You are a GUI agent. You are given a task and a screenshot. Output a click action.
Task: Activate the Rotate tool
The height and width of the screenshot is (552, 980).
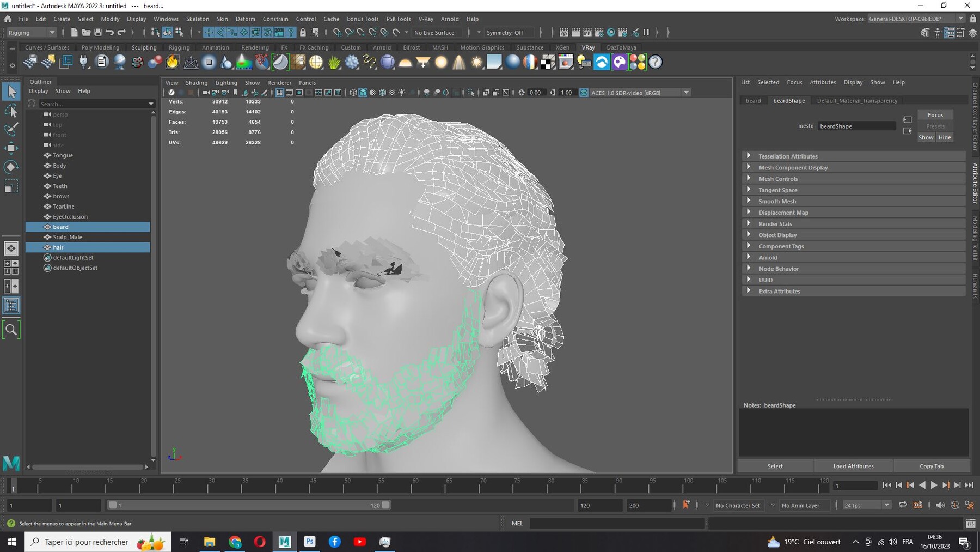[x=11, y=167]
